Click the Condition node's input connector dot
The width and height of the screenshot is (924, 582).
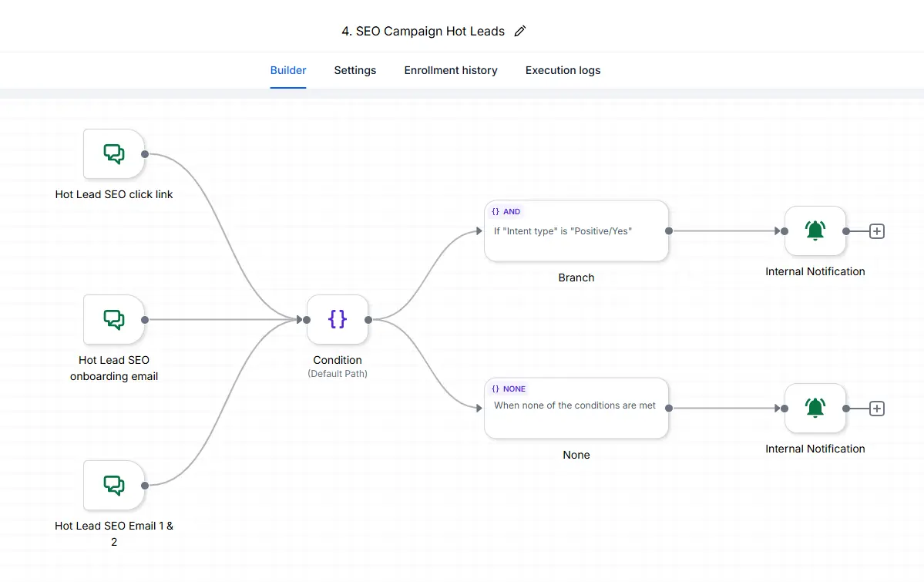click(307, 320)
